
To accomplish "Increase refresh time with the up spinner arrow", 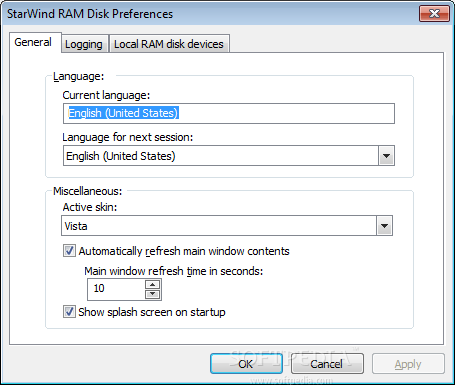I will click(153, 284).
